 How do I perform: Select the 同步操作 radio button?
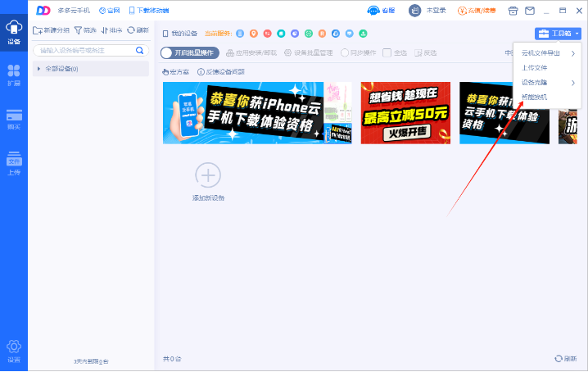[345, 53]
